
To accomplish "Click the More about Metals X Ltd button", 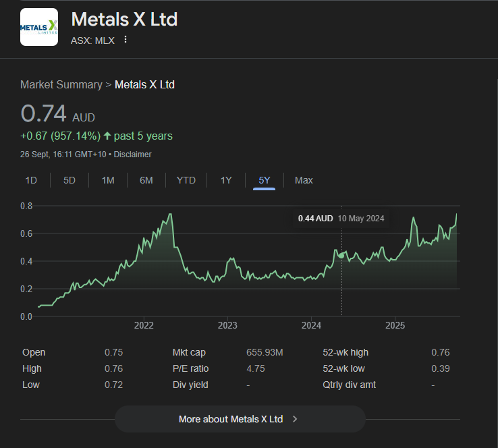I will pyautogui.click(x=240, y=419).
